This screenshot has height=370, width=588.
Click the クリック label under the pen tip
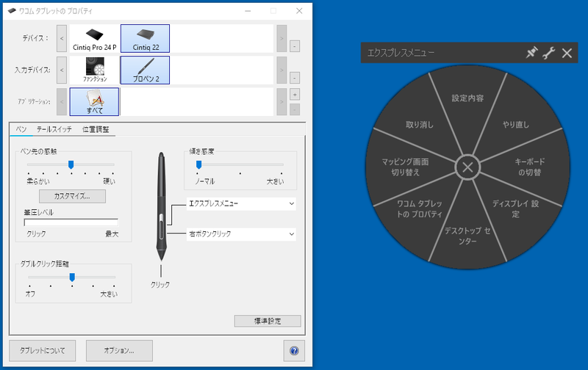coord(160,285)
